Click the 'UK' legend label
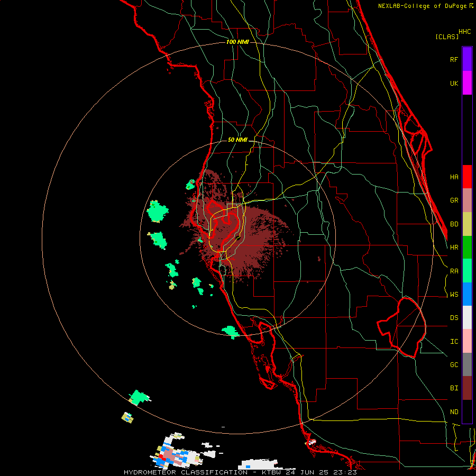This screenshot has height=476, width=476. 454,83
